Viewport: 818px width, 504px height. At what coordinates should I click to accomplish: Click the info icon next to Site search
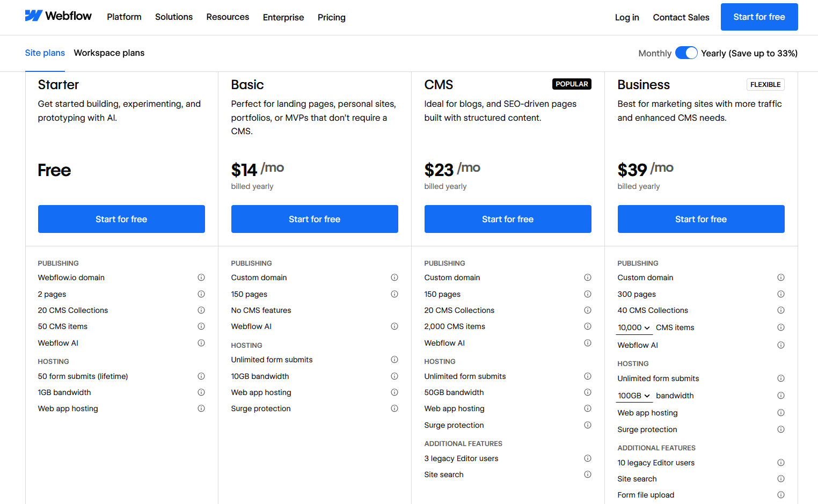588,474
